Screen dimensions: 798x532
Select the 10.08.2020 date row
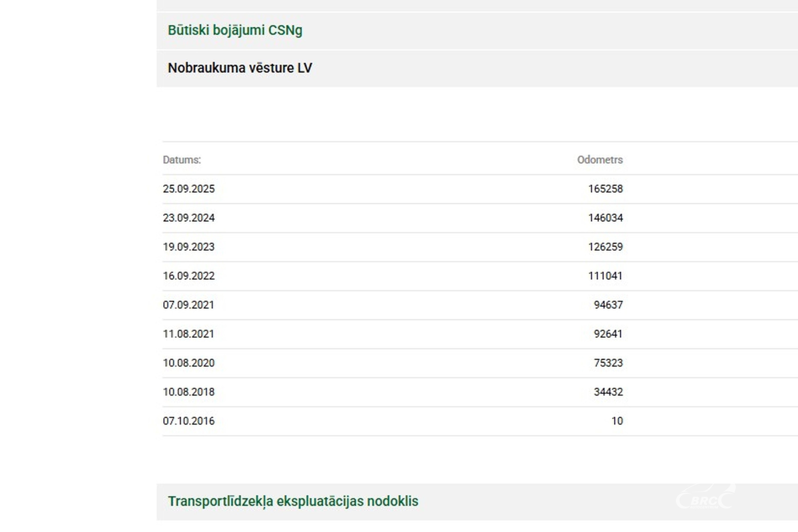[x=189, y=363]
